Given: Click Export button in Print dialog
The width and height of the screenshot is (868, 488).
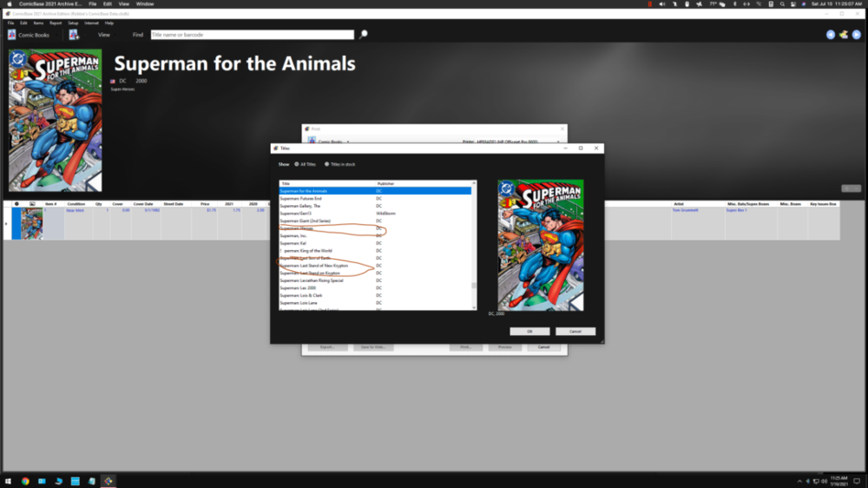Looking at the screenshot, I should (327, 347).
